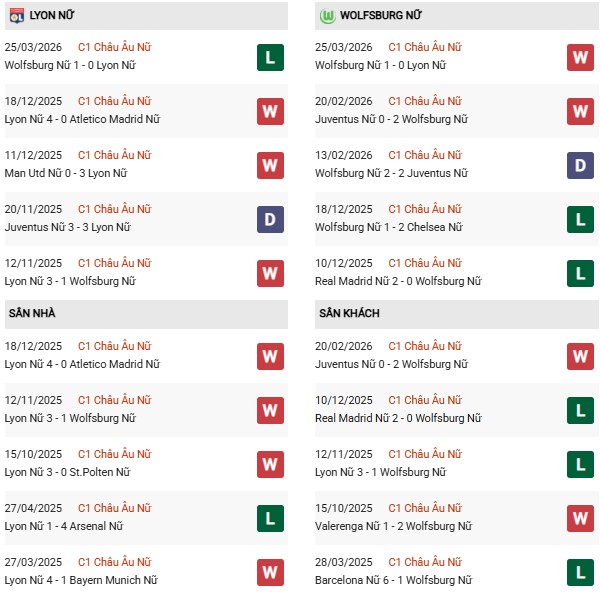Open C1 Châu Âu Nữ link dated 13/02/2026

coord(425,156)
